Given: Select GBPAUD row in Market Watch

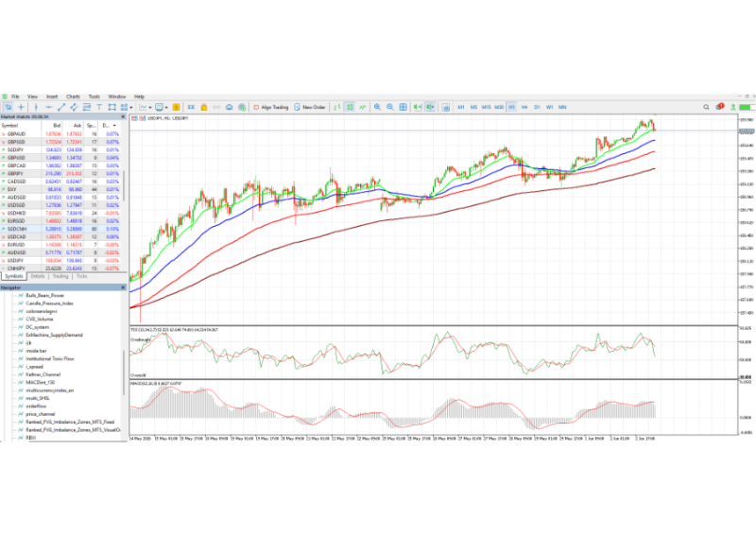Looking at the screenshot, I should click(x=61, y=134).
